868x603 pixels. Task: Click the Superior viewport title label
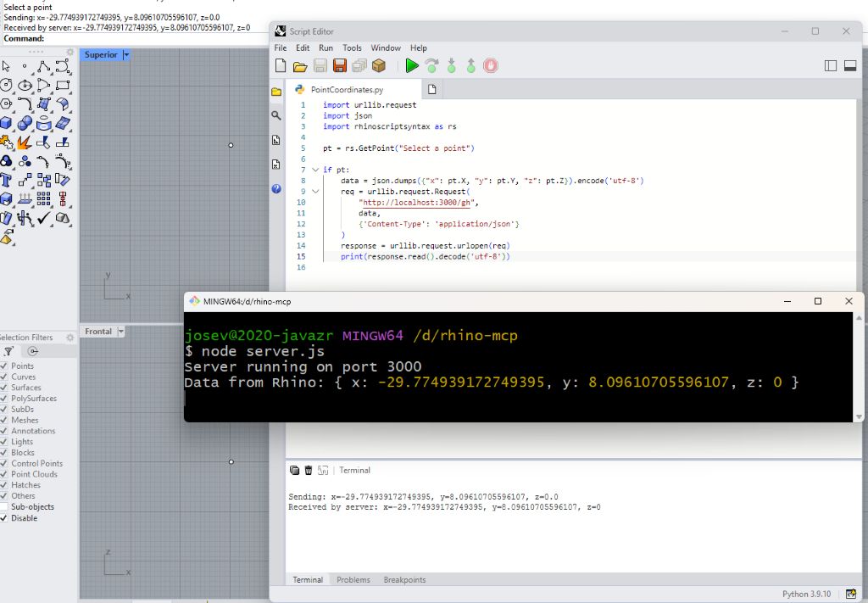tap(101, 55)
